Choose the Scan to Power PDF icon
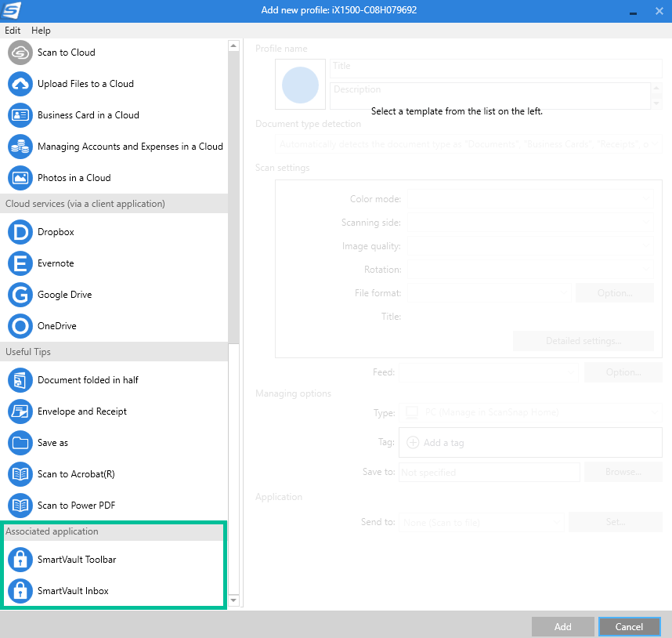 (x=20, y=506)
